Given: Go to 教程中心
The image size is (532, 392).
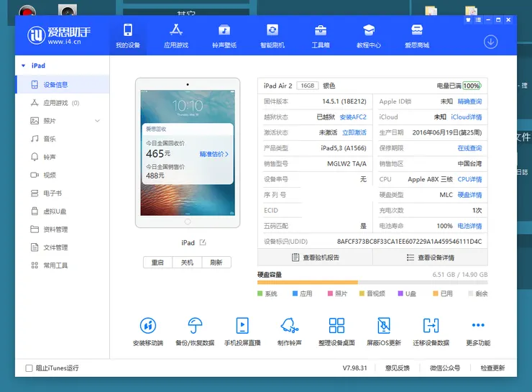Looking at the screenshot, I should (369, 36).
